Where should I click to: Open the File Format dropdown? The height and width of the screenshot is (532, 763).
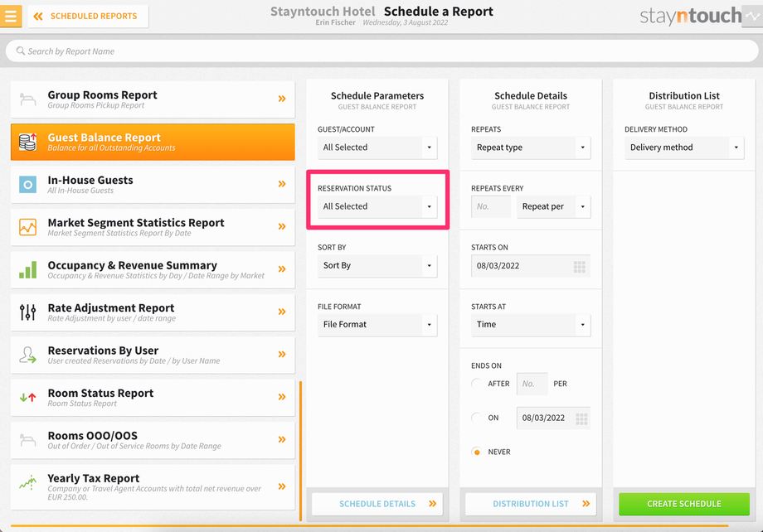377,324
